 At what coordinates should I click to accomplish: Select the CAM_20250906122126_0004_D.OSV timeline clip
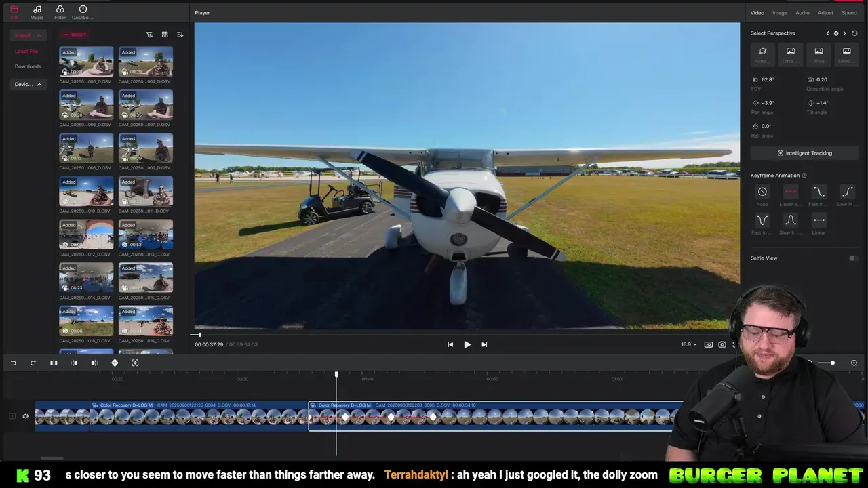pos(199,415)
